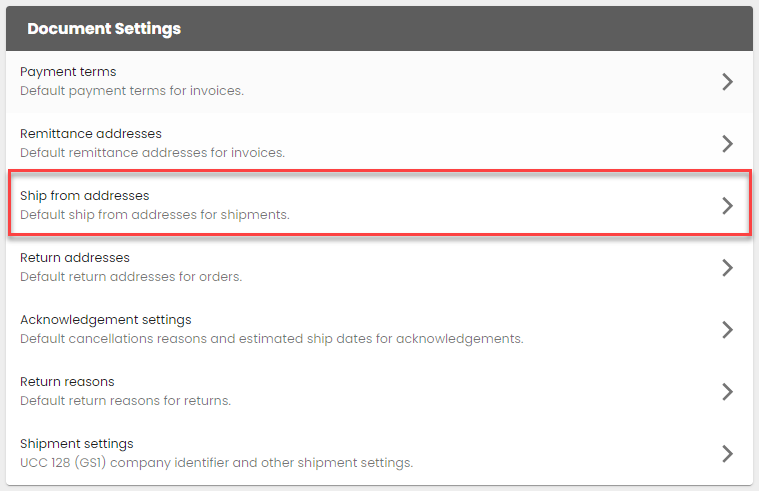Expand the Return reasons arrow
Viewport: 759px width, 491px height.
coord(728,392)
